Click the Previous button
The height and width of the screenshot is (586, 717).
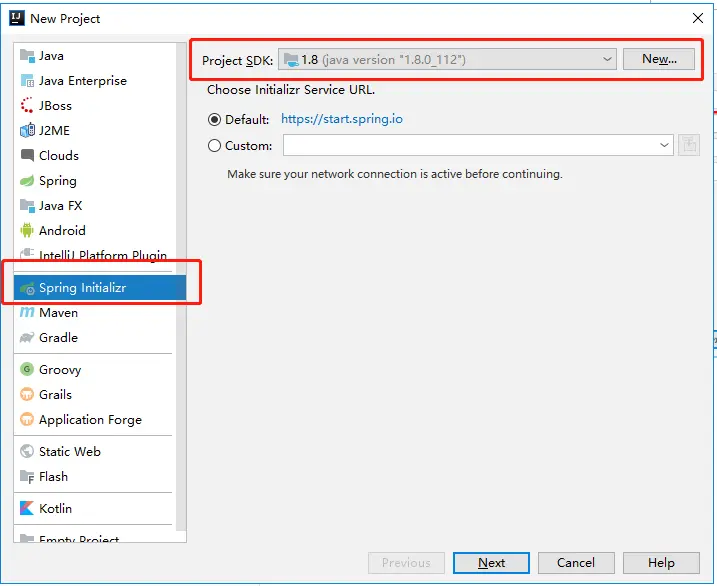point(406,563)
